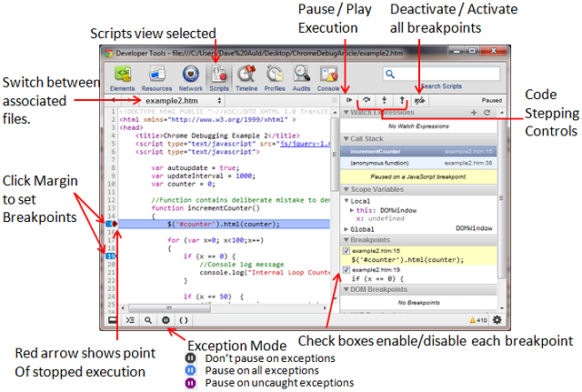
Task: Click the horizontal scrollbar thumb of code pane
Action: point(169,308)
